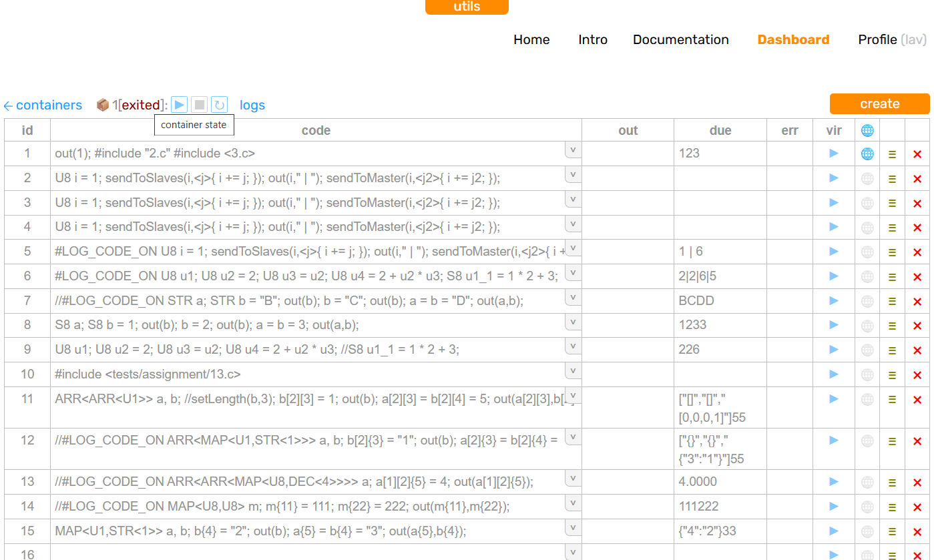Click the code field of row 10
934x560 pixels.
307,374
